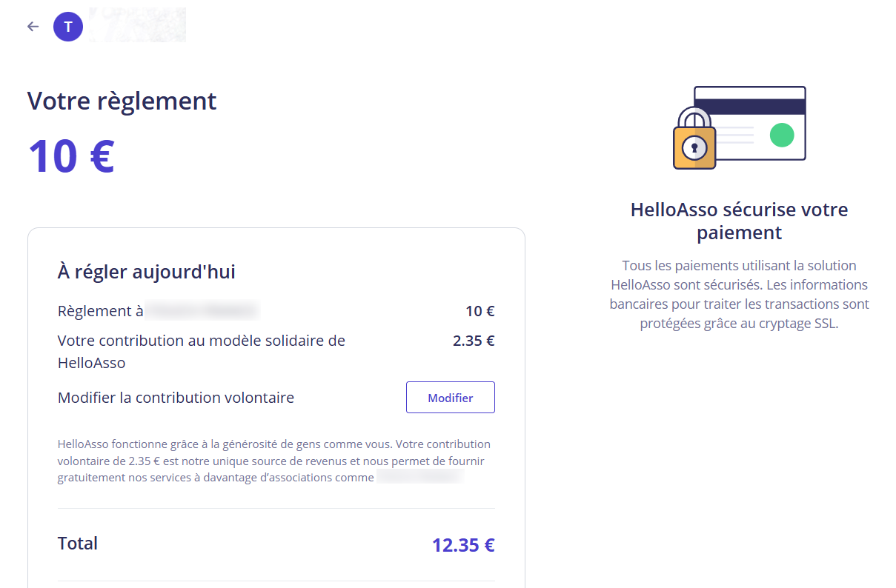This screenshot has width=896, height=588.
Task: Modify the voluntary contribution with Modifier button
Action: (451, 398)
